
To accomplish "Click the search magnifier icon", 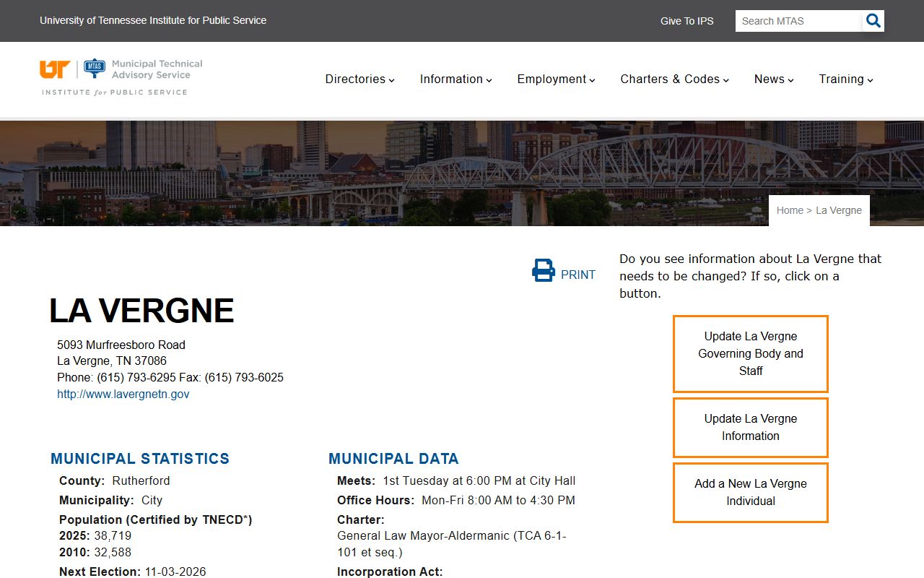I will 873,21.
